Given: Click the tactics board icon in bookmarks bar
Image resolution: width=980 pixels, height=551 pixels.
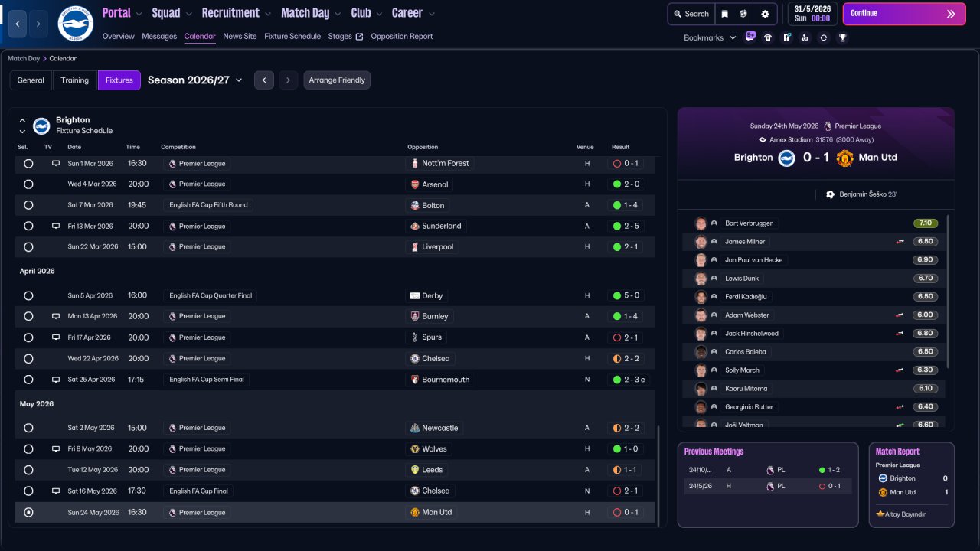Looking at the screenshot, I should [x=786, y=37].
